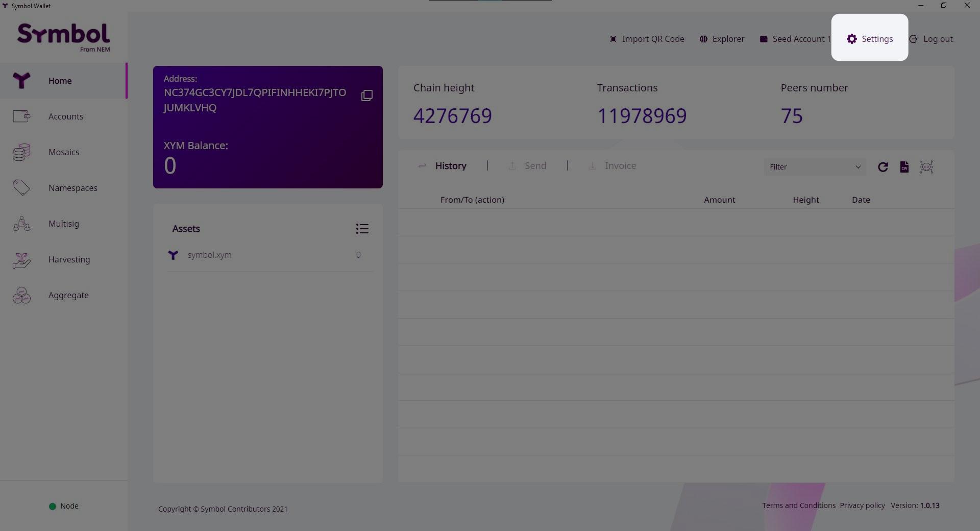Screen dimensions: 980x531
Task: Click the Accounts wallet icon
Action: [x=21, y=116]
